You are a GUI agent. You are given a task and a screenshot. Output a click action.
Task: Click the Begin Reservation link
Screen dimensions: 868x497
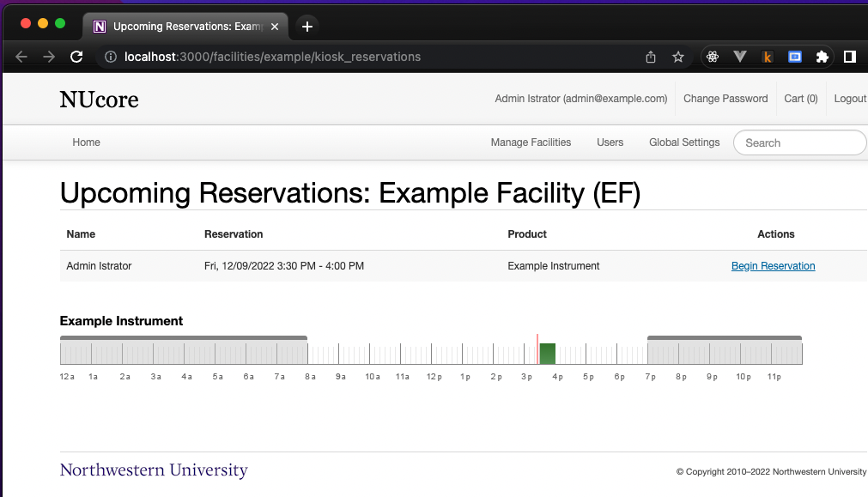tap(773, 266)
